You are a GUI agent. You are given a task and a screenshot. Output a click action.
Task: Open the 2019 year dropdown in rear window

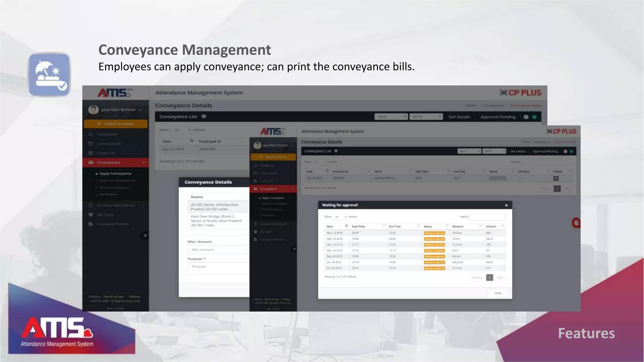click(426, 117)
